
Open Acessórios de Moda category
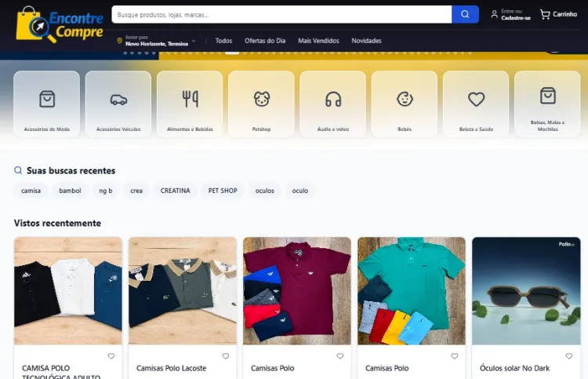click(46, 104)
